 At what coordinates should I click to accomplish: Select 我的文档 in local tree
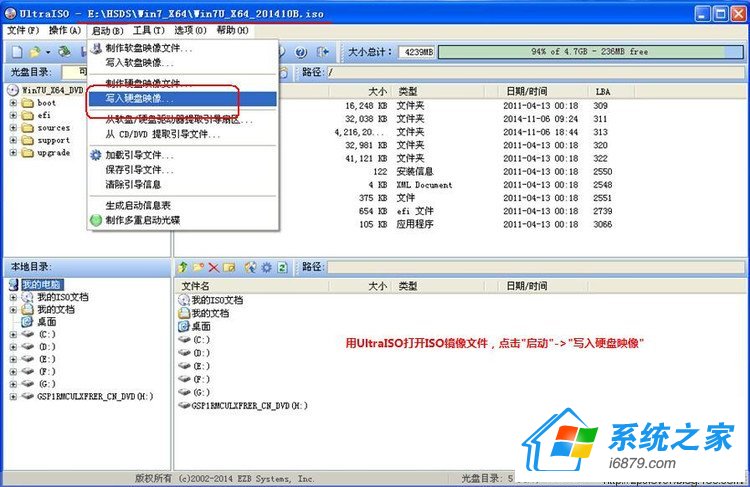(x=56, y=310)
